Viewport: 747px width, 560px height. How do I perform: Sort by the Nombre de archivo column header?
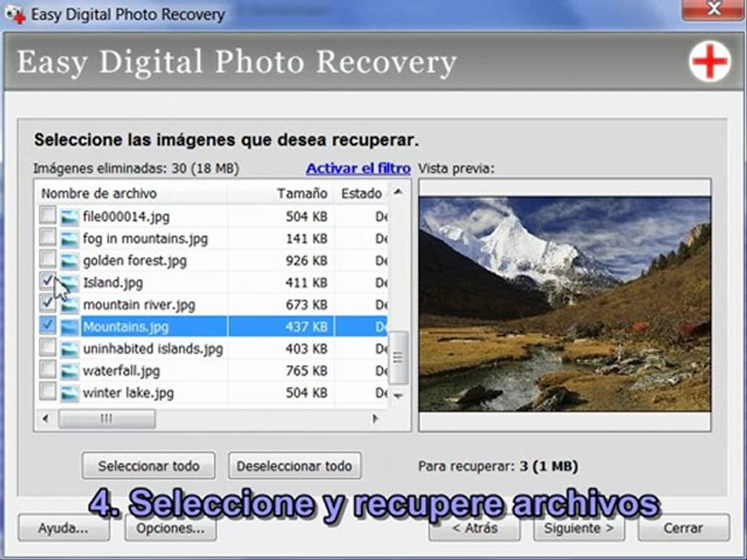click(132, 194)
